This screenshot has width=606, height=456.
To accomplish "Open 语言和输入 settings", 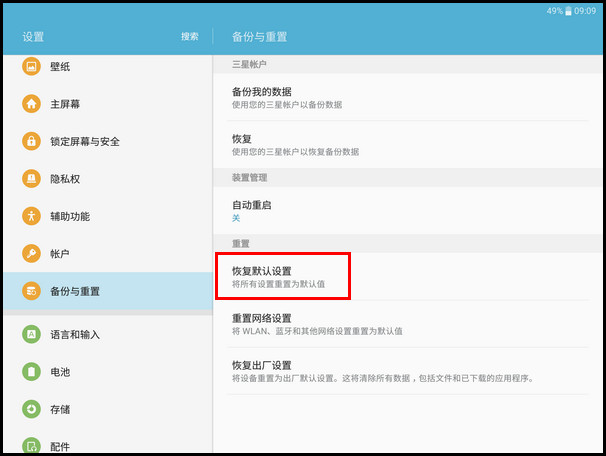I will (x=108, y=334).
